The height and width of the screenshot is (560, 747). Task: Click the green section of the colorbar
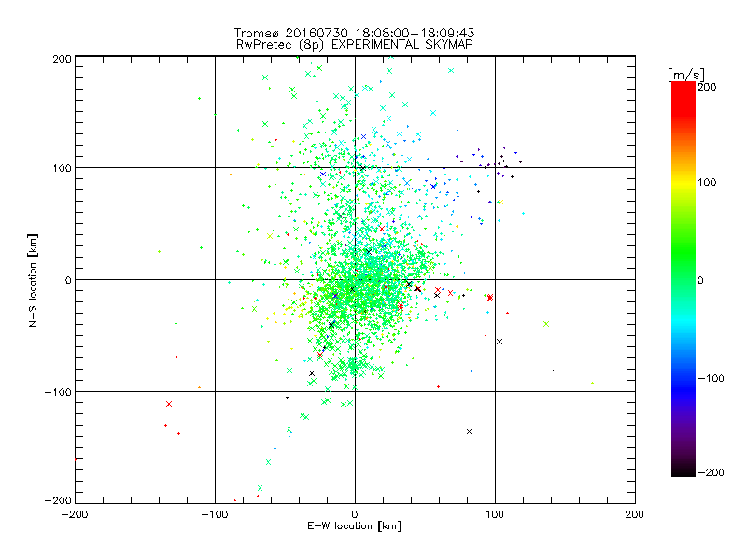684,252
